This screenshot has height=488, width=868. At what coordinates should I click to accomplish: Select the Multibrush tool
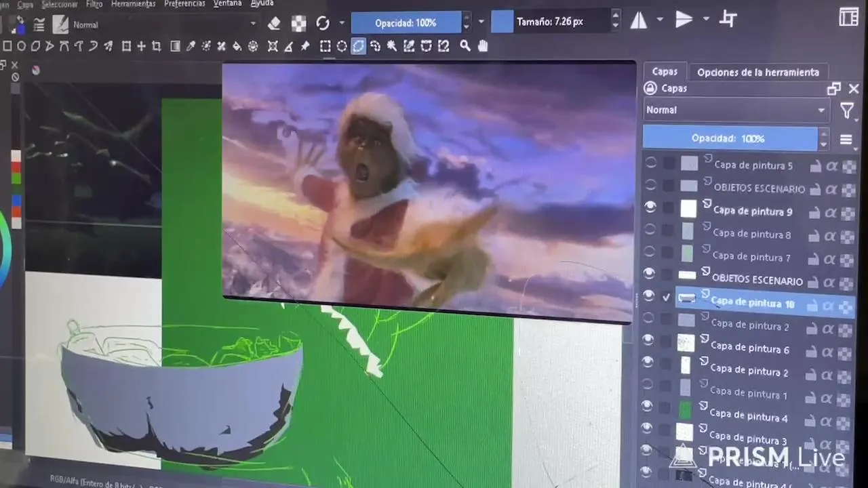[109, 46]
